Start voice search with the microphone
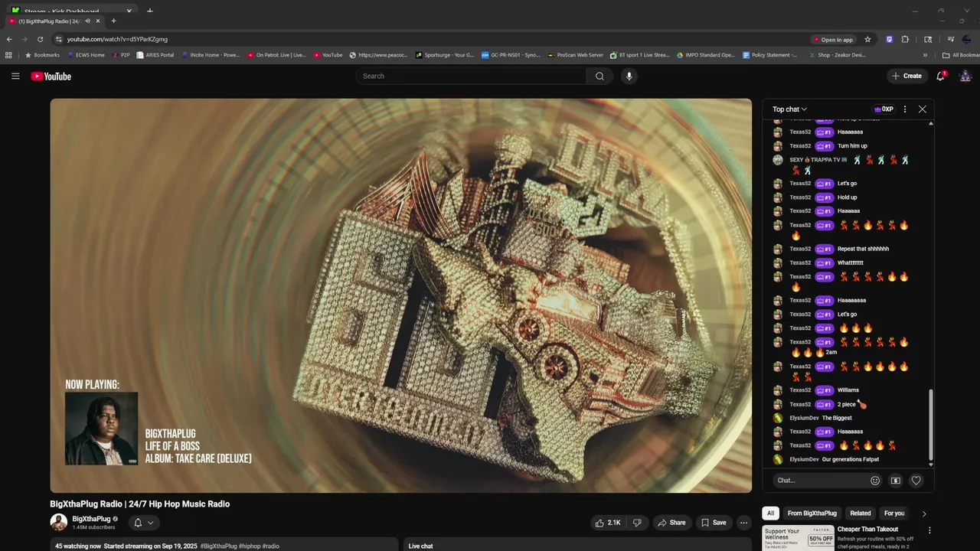This screenshot has height=551, width=980. pyautogui.click(x=629, y=76)
